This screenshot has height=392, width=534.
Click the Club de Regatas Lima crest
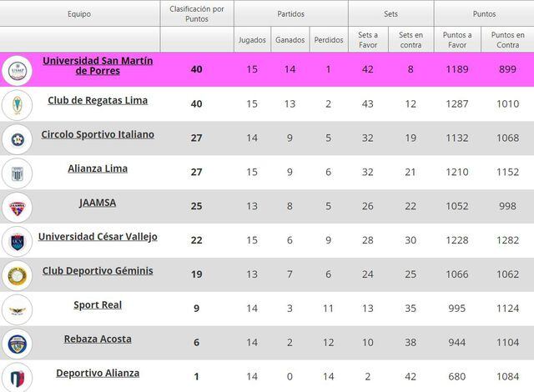[x=17, y=105]
